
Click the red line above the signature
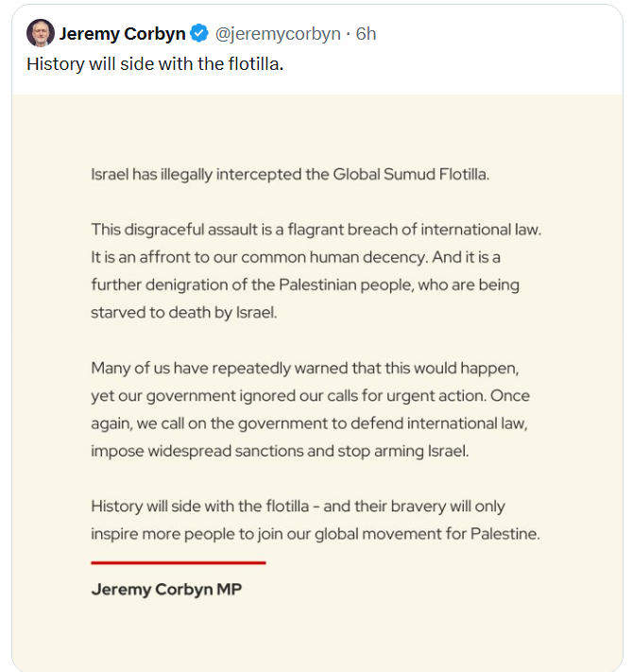click(x=178, y=562)
